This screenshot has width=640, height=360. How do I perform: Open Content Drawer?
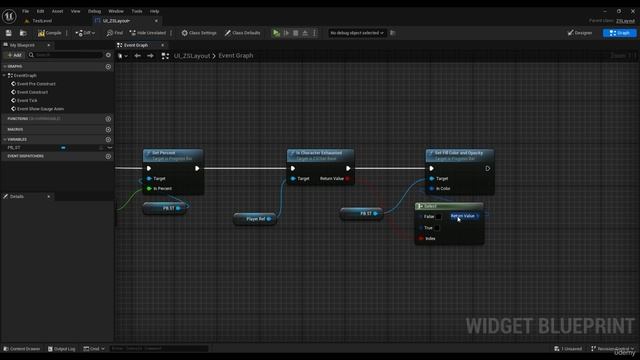(x=22, y=349)
